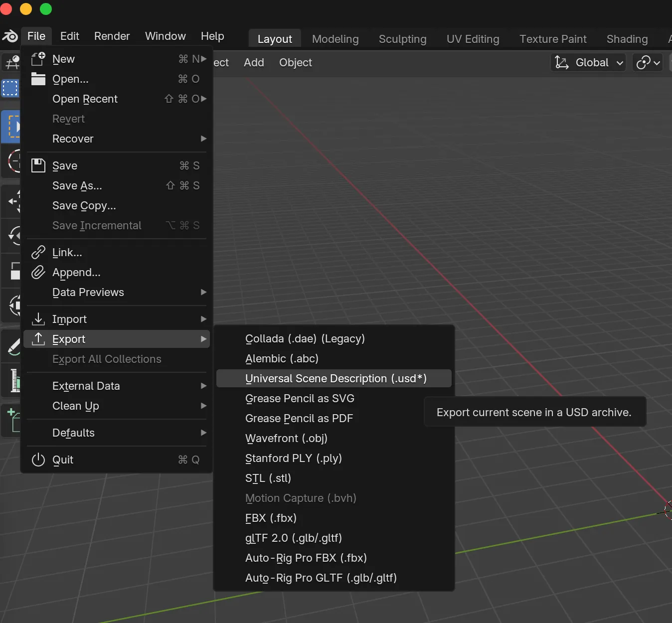Click the Link chain icon

pos(38,252)
